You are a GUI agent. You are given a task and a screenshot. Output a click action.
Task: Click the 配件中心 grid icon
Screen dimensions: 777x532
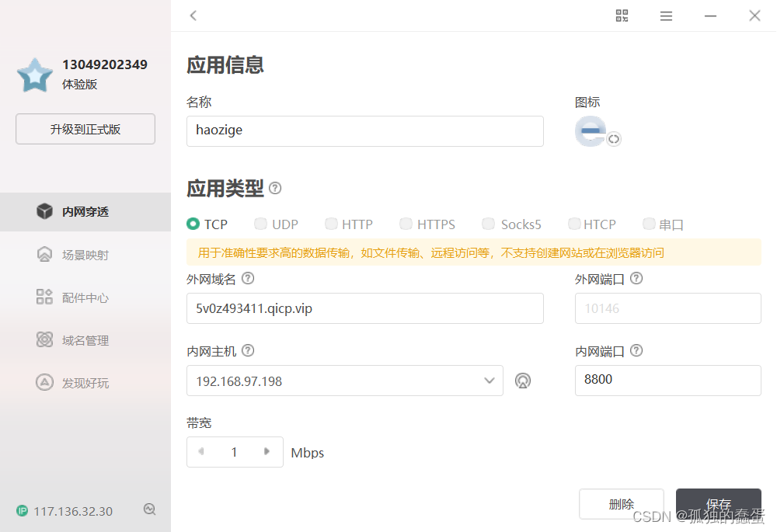pos(44,297)
